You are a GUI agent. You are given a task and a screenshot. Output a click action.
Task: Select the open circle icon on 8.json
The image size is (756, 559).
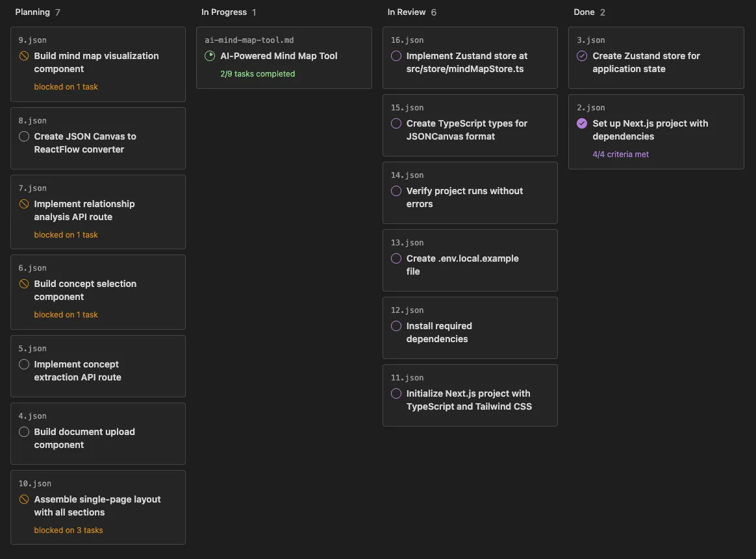point(24,136)
